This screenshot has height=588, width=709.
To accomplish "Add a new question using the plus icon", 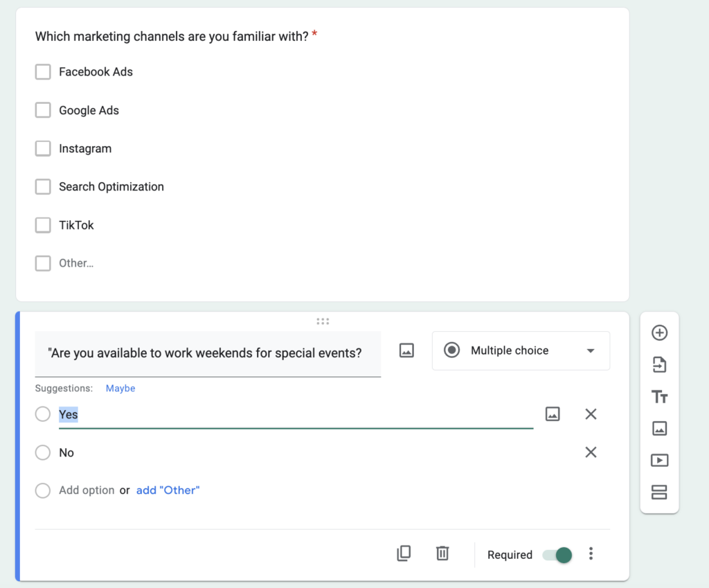I will pyautogui.click(x=659, y=332).
